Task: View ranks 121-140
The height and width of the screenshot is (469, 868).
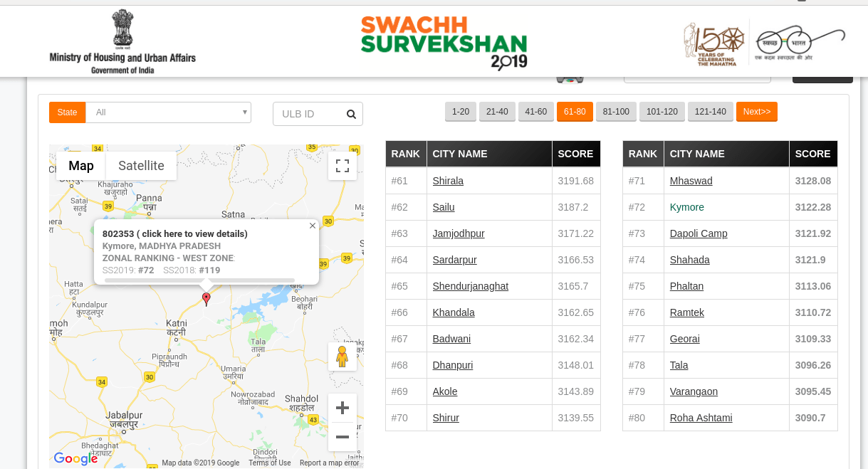Action: click(x=710, y=111)
